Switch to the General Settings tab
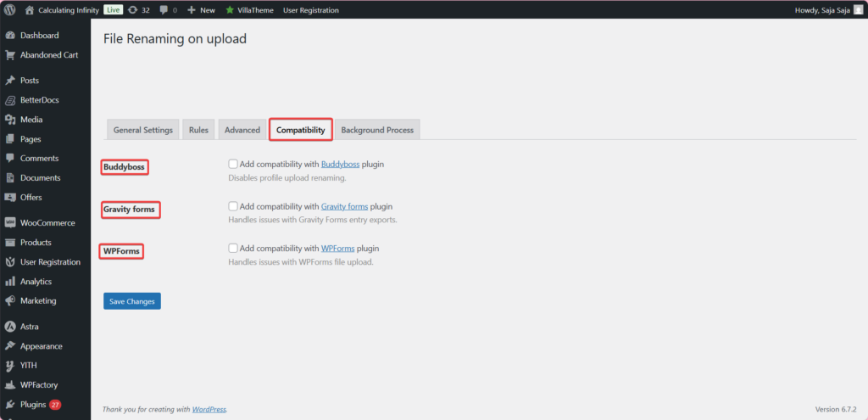The image size is (868, 420). tap(142, 130)
